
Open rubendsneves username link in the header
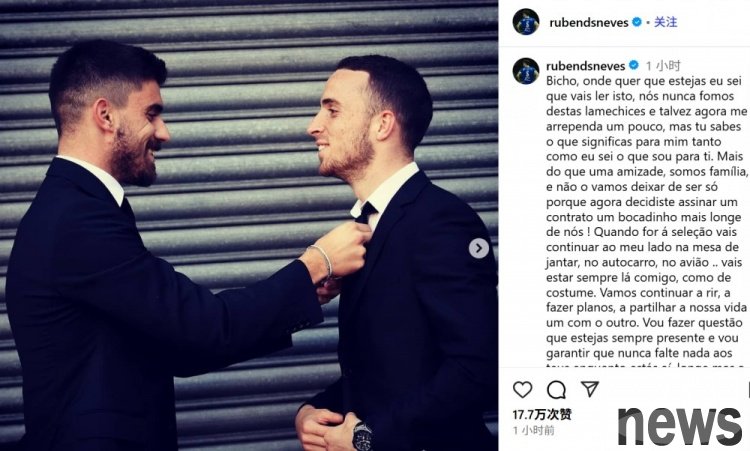tap(589, 22)
